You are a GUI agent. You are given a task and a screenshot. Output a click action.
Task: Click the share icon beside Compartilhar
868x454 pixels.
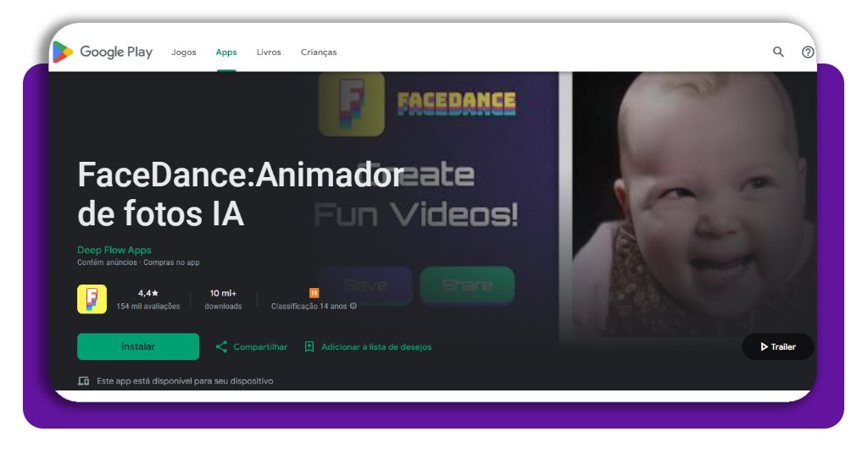(x=221, y=346)
